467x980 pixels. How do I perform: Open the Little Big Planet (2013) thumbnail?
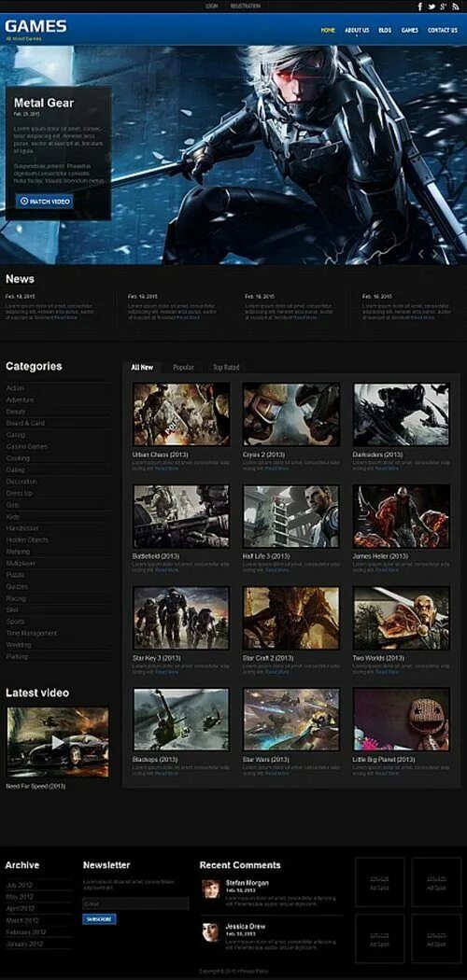[x=402, y=720]
